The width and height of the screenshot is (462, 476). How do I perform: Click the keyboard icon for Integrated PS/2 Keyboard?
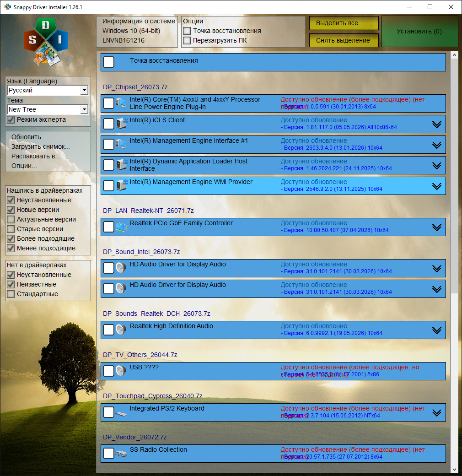[x=121, y=414]
